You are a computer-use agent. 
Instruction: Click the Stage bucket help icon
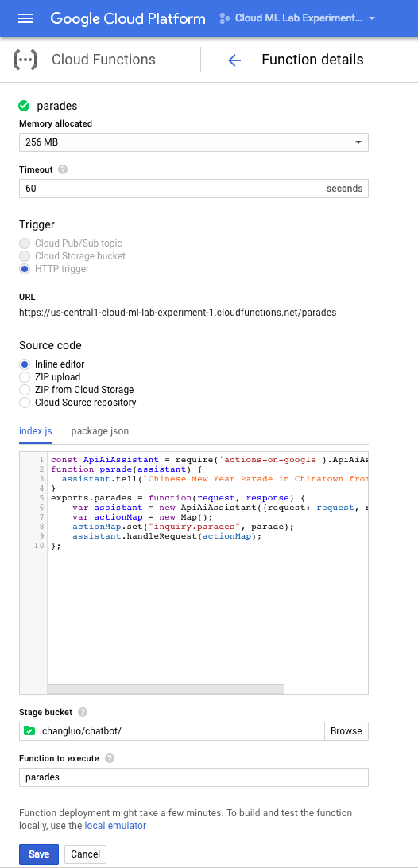click(x=83, y=712)
